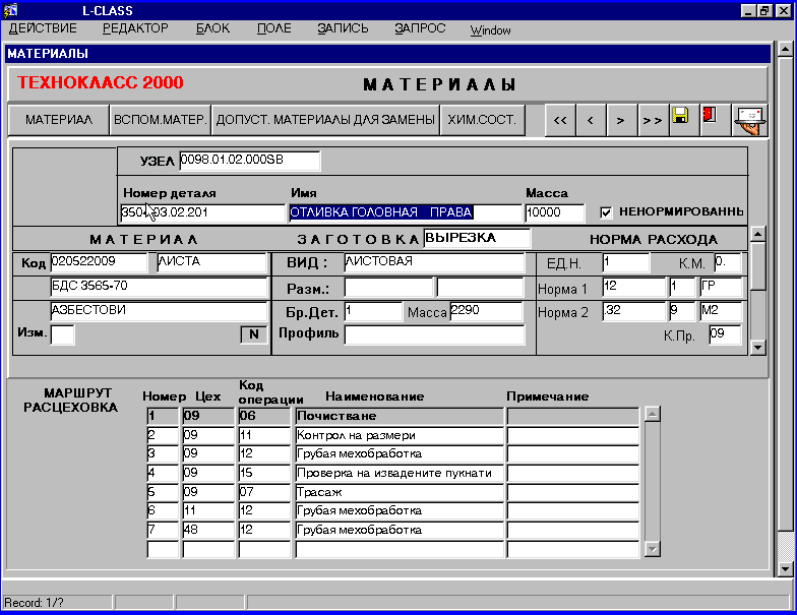The width and height of the screenshot is (797, 615).
Task: Click the hand holding envelope icon
Action: click(749, 119)
